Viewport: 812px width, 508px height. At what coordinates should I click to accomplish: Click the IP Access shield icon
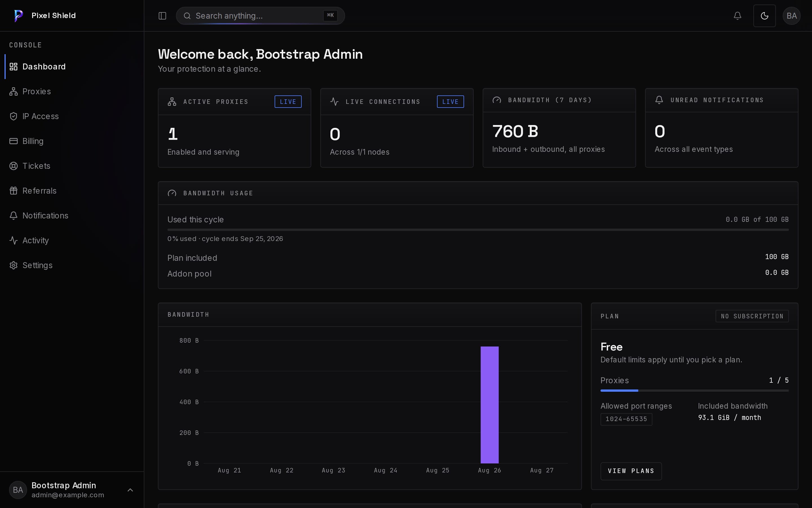(x=14, y=116)
